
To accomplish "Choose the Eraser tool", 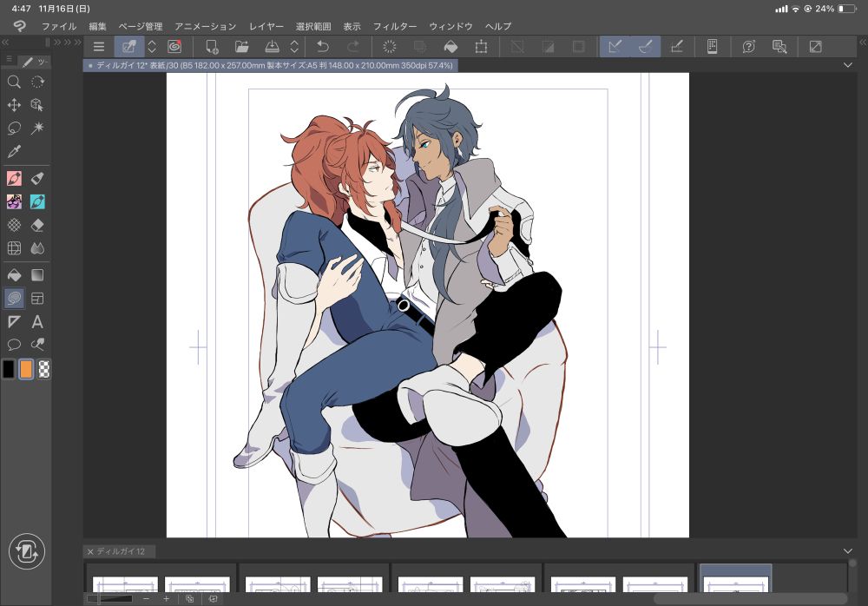I will (x=37, y=226).
